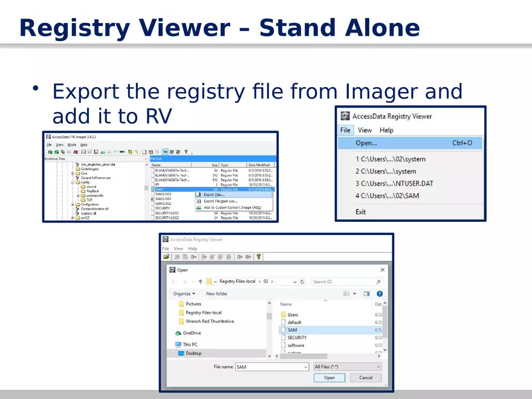Screen dimensions: 532x399
Task: Expand the 02 chevron in the address bar
Action: click(x=271, y=281)
